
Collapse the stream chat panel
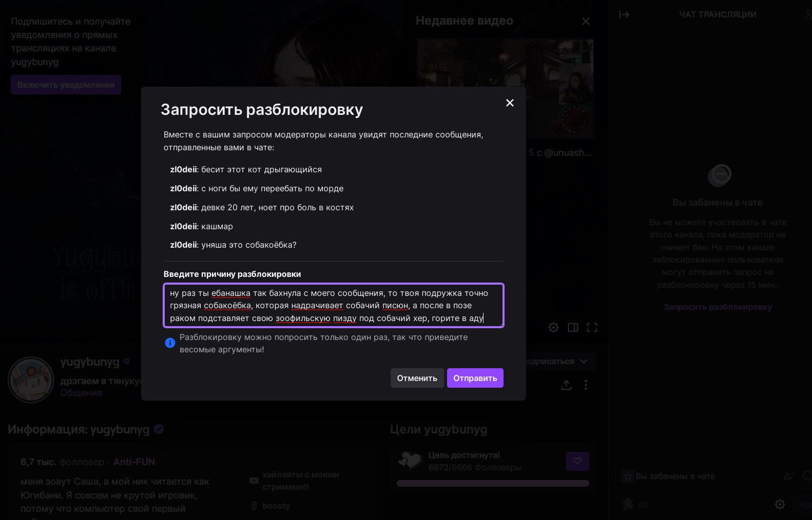(x=624, y=14)
